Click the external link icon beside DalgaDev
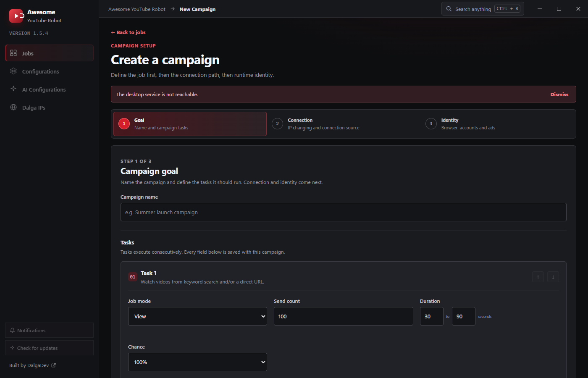The image size is (588, 378). tap(53, 365)
